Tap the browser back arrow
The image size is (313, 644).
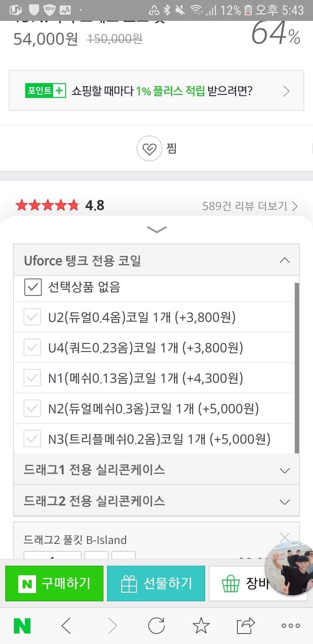66,626
